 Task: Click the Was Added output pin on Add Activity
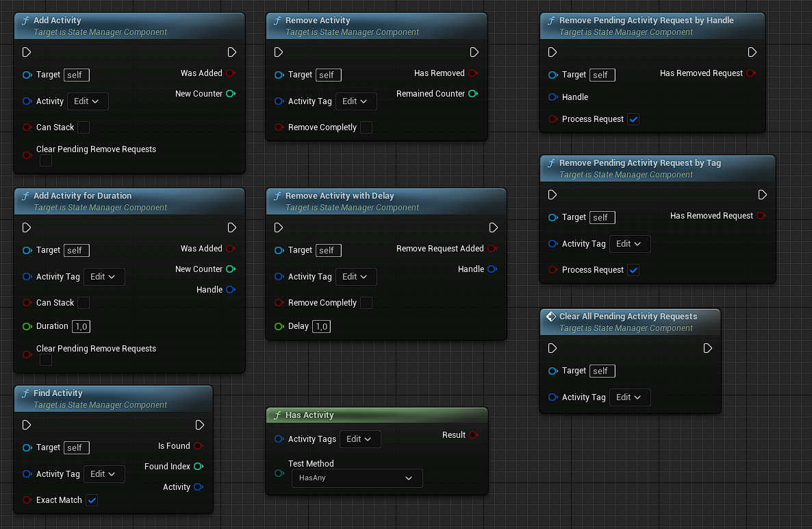[x=231, y=73]
